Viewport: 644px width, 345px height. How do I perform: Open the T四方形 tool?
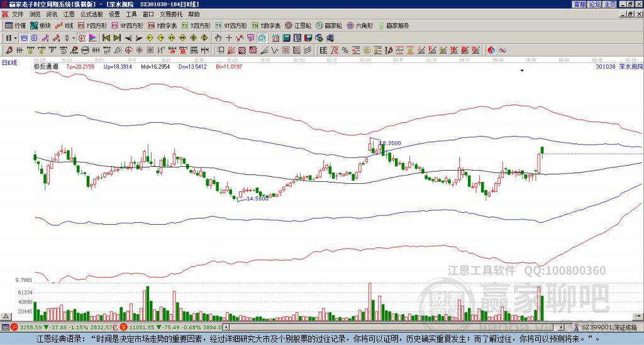[196, 25]
